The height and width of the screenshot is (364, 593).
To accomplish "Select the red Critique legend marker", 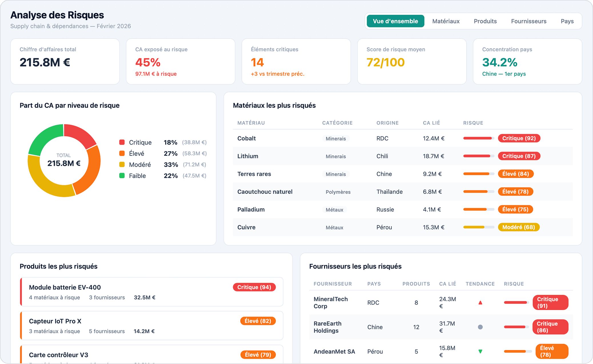I will point(122,142).
